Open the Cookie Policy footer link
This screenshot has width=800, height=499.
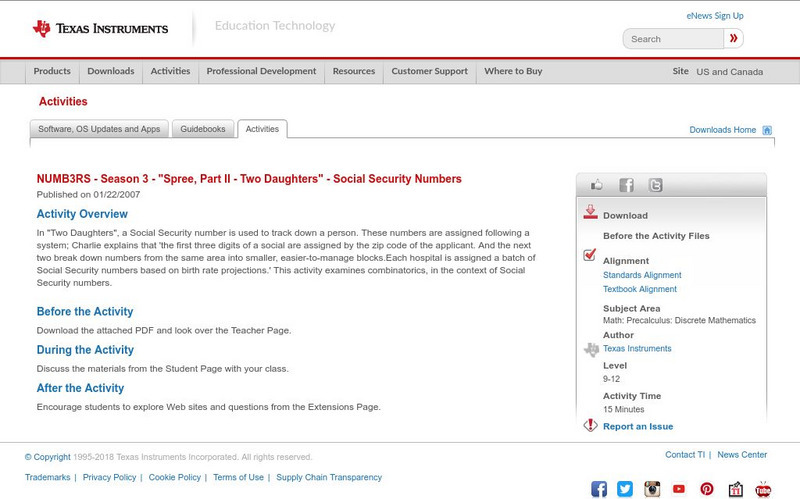[174, 477]
